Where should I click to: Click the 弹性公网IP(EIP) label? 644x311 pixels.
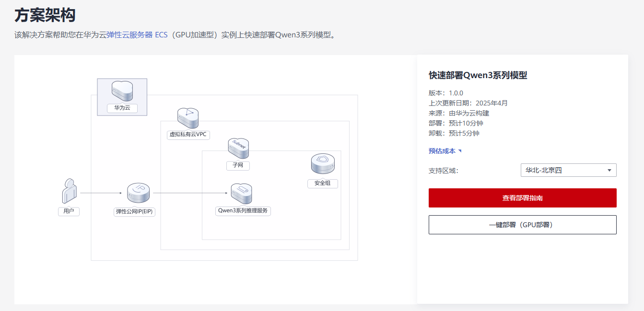pos(135,211)
